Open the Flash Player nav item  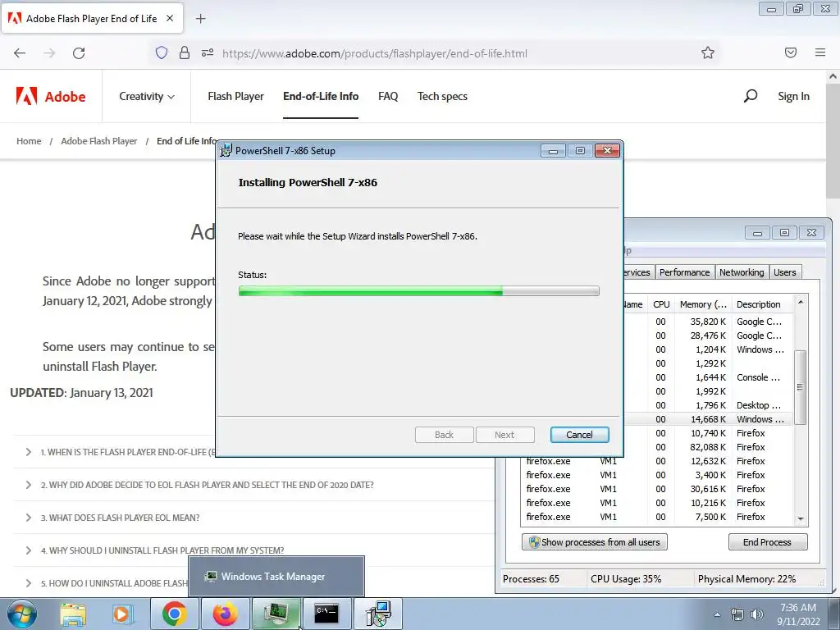click(x=235, y=97)
